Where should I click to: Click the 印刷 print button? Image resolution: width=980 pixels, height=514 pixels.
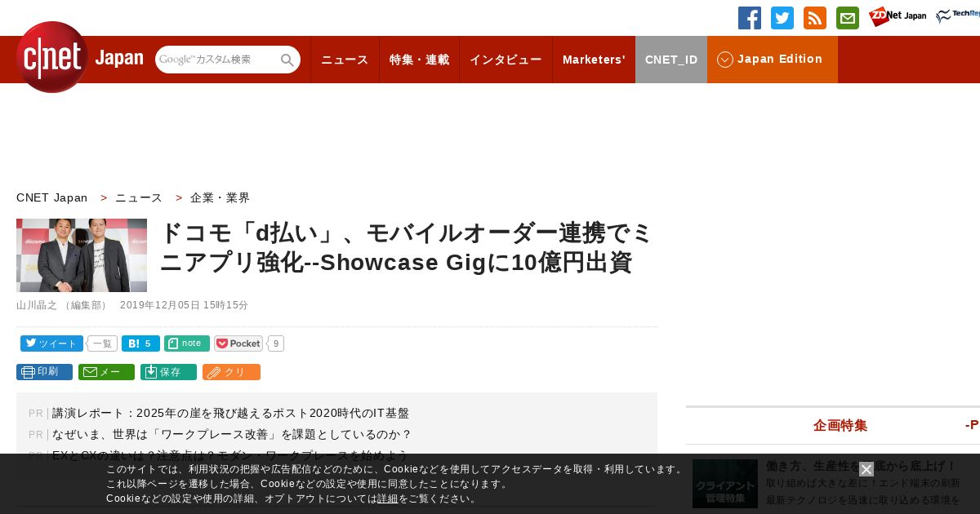[x=44, y=372]
